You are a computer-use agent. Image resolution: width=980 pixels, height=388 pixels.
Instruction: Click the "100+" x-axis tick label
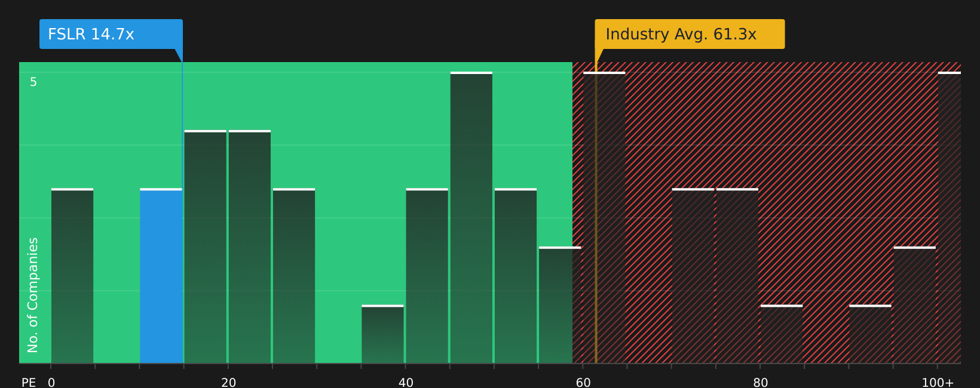[x=938, y=383]
